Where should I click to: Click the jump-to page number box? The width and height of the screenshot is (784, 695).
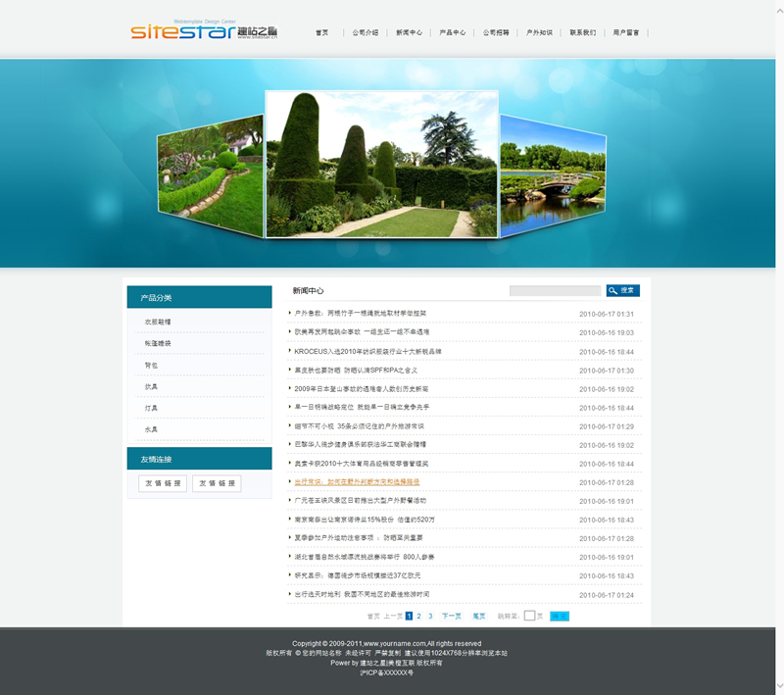tap(529, 616)
